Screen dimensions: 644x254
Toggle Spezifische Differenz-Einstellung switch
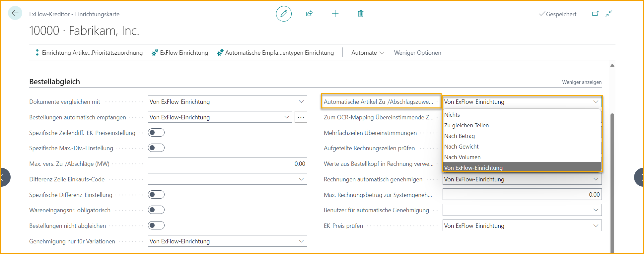tap(156, 195)
